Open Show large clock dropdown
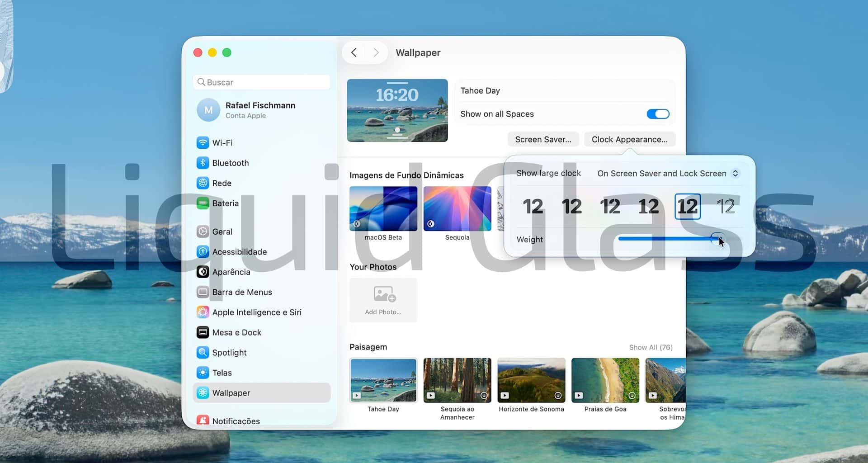 [668, 174]
